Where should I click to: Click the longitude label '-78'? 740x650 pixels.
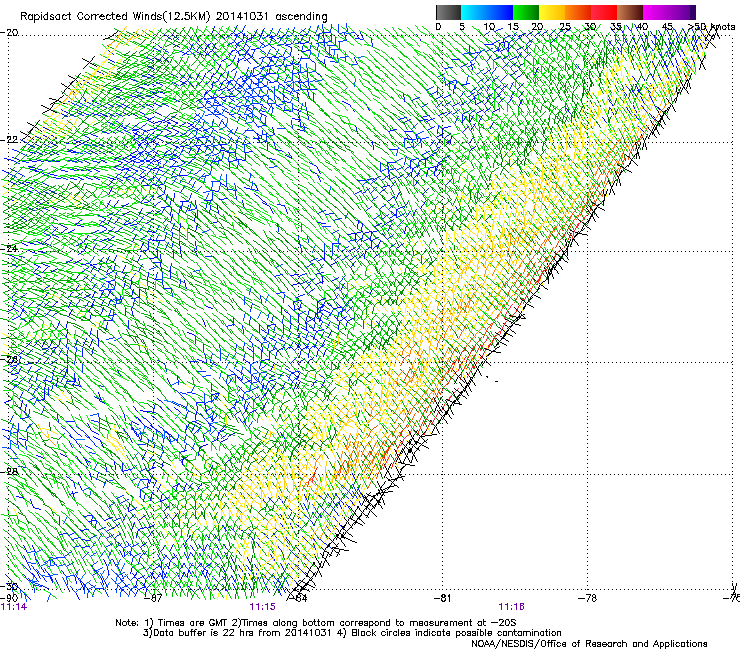(587, 598)
